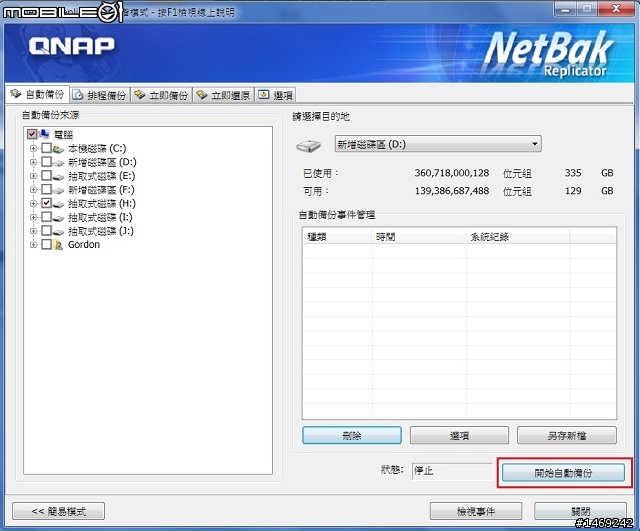Expand the 新增磁碟區 (D:) tree node

pos(33,162)
